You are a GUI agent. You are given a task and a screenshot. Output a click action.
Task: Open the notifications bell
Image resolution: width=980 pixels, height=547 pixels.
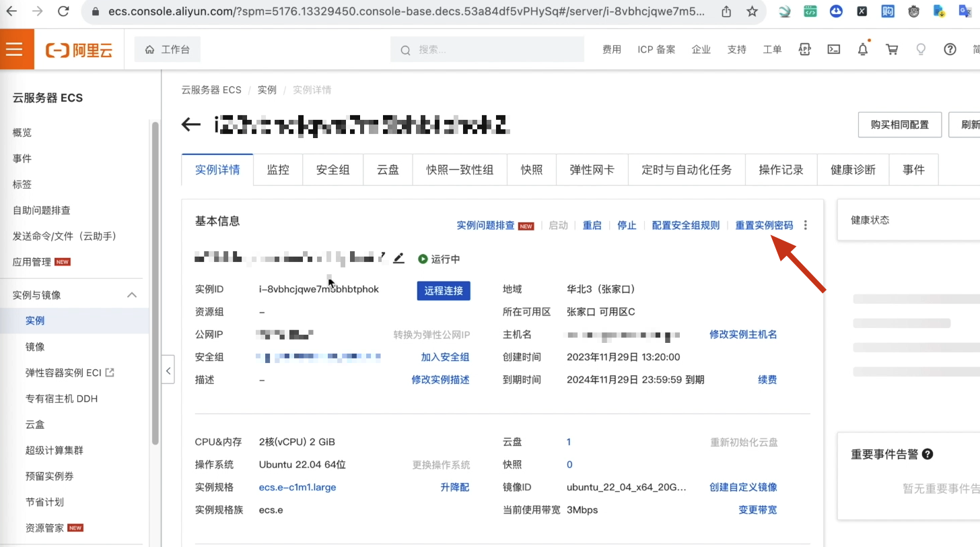click(862, 49)
